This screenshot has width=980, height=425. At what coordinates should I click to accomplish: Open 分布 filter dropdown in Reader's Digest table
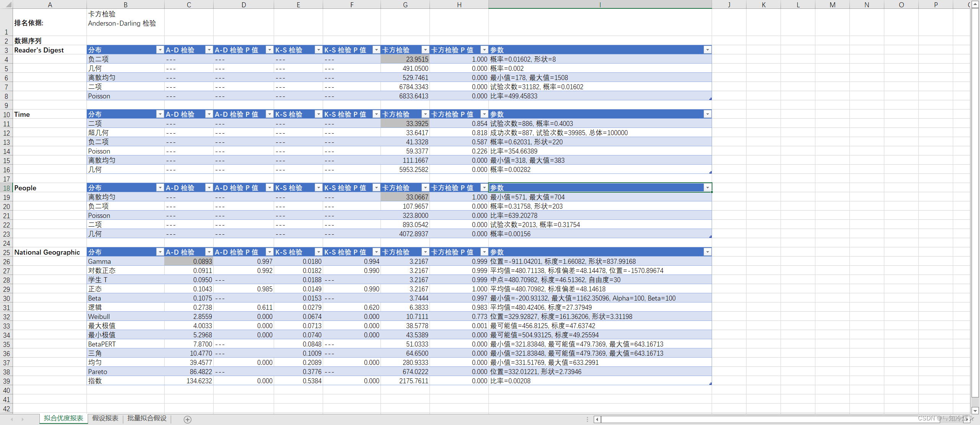160,50
